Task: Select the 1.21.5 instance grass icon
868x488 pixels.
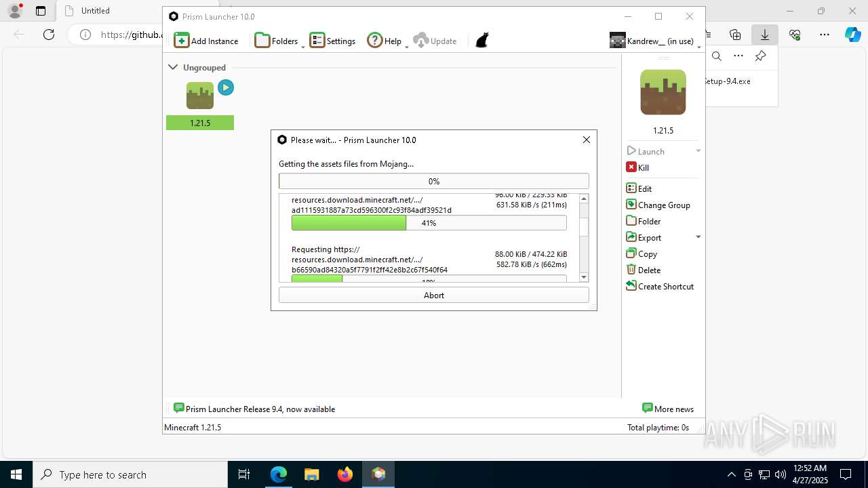Action: [200, 96]
